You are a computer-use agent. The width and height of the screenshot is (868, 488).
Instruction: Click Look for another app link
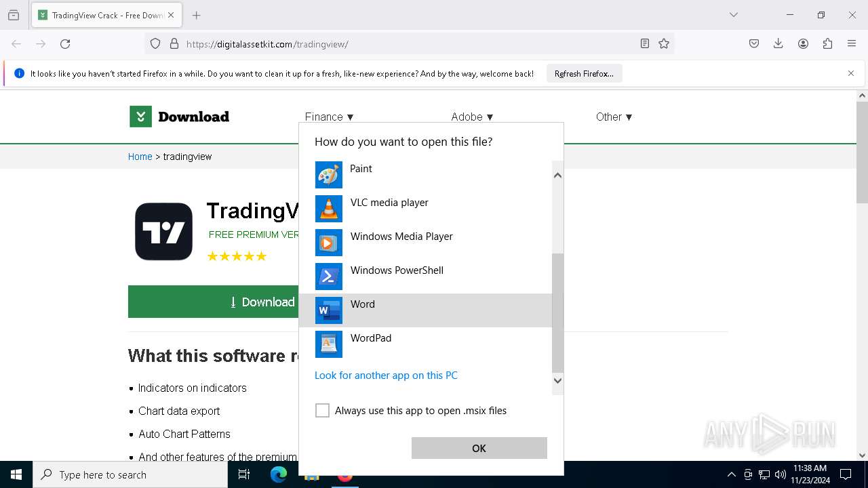pos(386,375)
